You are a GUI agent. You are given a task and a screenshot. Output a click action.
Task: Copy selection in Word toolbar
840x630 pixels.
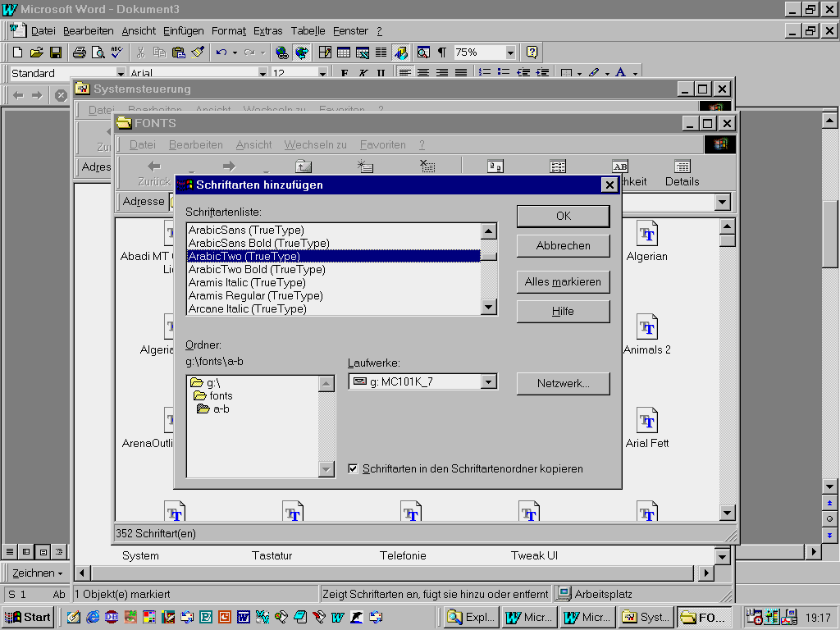tap(160, 52)
